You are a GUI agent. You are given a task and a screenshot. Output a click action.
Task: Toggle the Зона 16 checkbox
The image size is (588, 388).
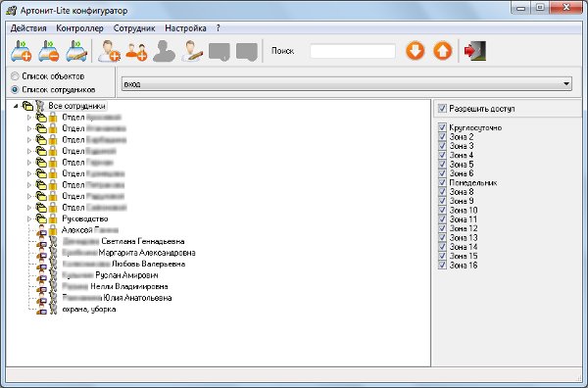[x=443, y=266]
